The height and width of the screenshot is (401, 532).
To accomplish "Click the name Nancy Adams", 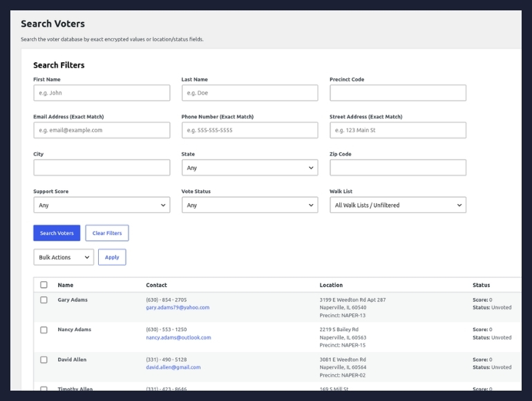I will 75,330.
